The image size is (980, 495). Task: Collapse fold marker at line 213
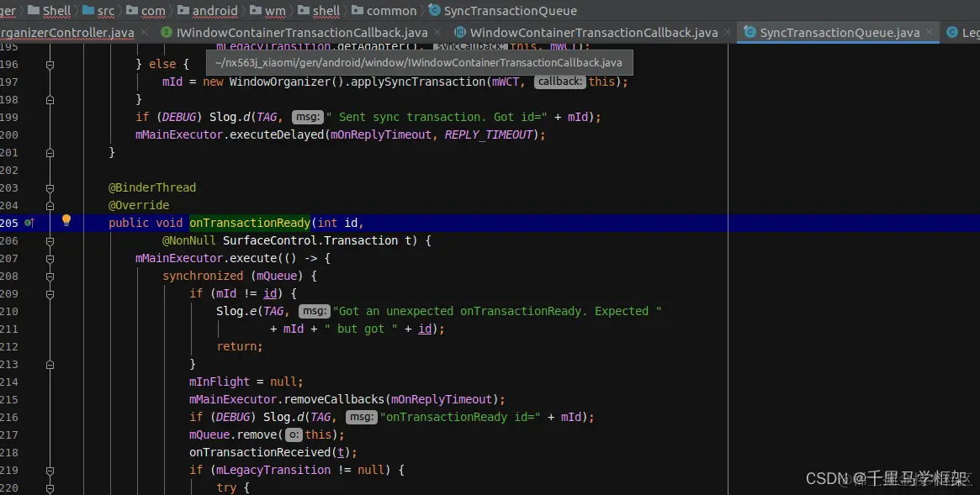(x=50, y=365)
